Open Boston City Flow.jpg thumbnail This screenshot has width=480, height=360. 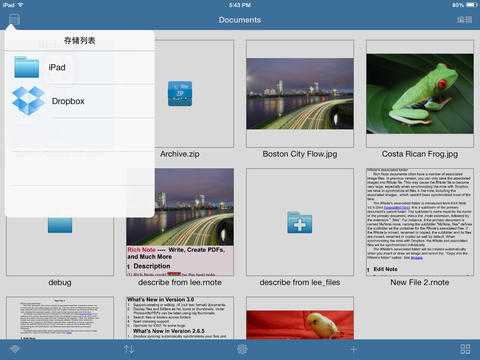point(300,94)
